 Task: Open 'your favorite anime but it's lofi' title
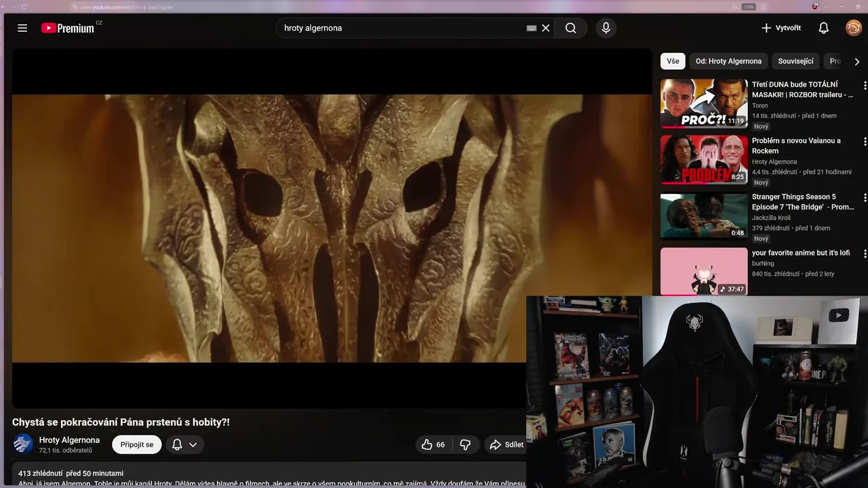(x=801, y=253)
